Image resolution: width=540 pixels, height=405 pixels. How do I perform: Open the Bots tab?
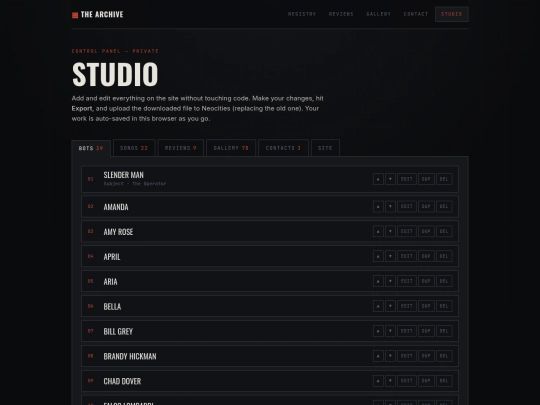pyautogui.click(x=91, y=148)
